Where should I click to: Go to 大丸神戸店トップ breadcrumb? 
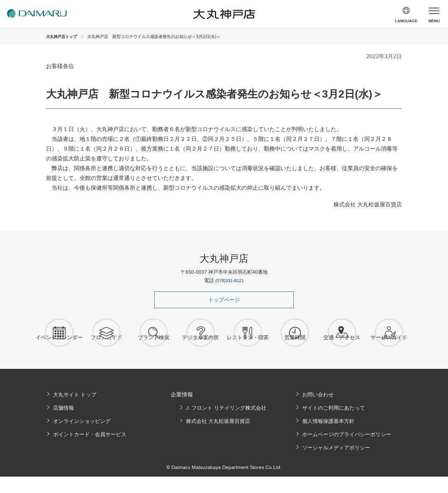coord(61,37)
